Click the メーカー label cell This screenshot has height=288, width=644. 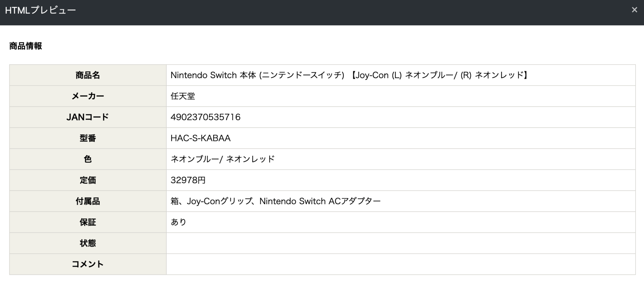pos(87,96)
